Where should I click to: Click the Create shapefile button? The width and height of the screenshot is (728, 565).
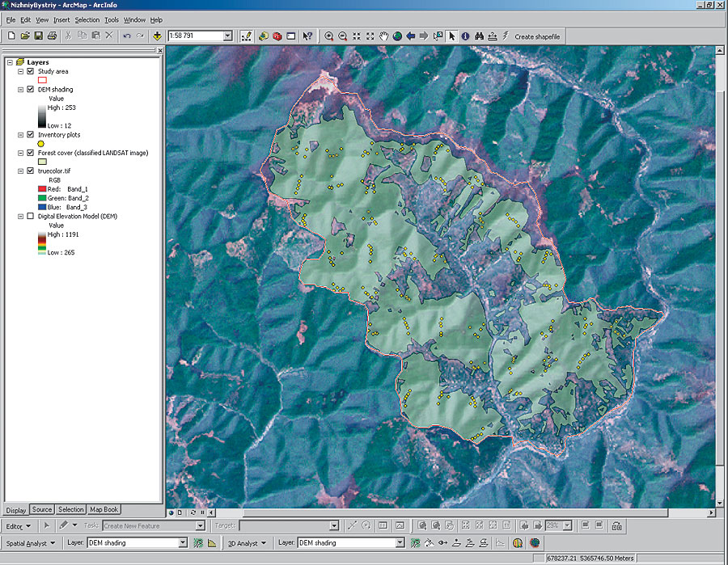tap(537, 36)
